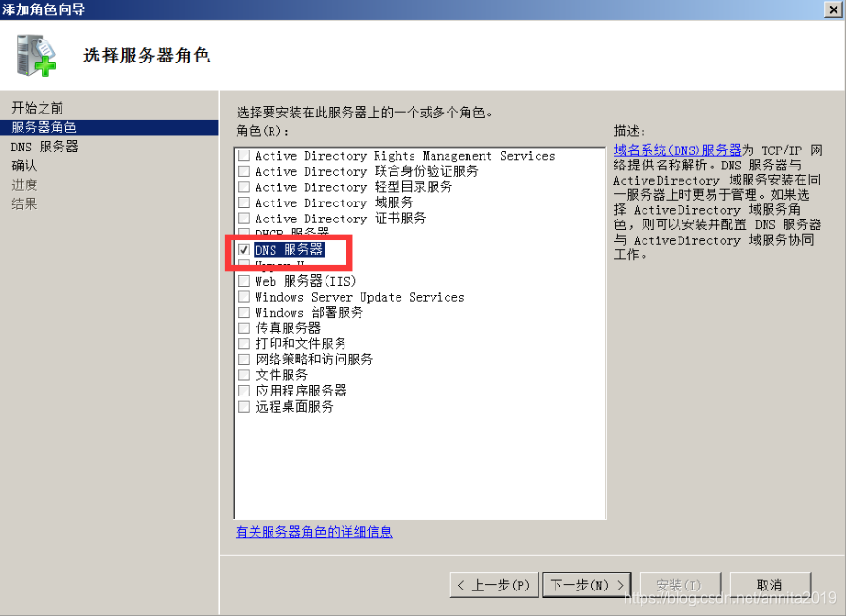
Task: Tick the 文件服务 checkbox
Action: click(244, 375)
